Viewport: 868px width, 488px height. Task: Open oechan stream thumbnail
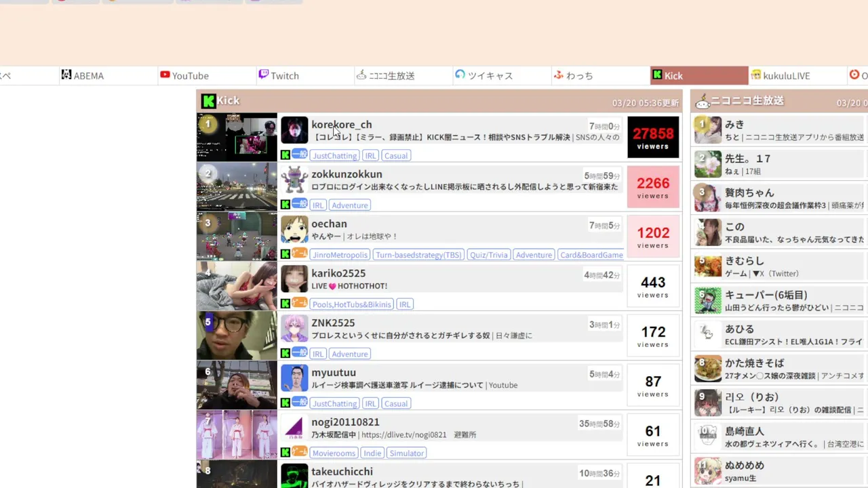click(237, 236)
